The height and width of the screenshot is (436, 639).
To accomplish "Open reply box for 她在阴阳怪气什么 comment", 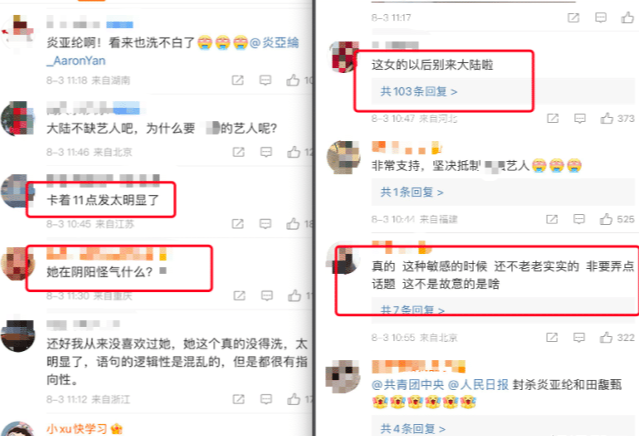I will [267, 295].
